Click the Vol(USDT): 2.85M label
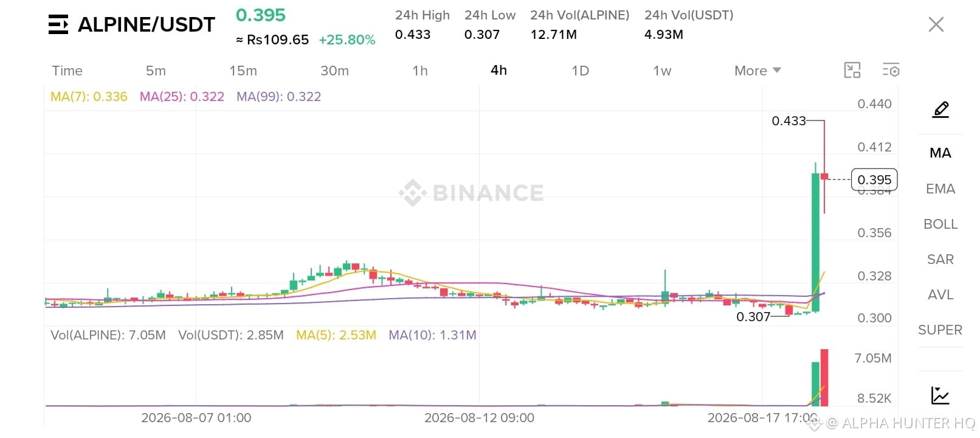The width and height of the screenshot is (980, 438). click(231, 335)
